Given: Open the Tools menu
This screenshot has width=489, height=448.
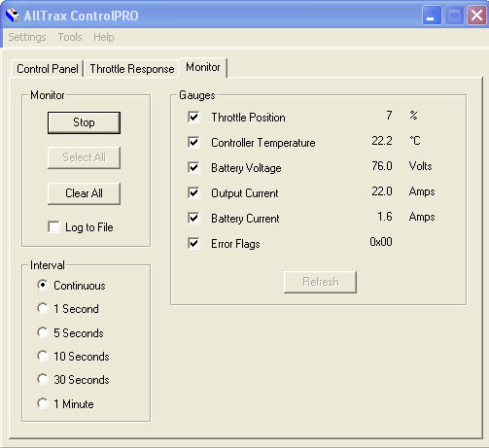Looking at the screenshot, I should click(x=70, y=37).
